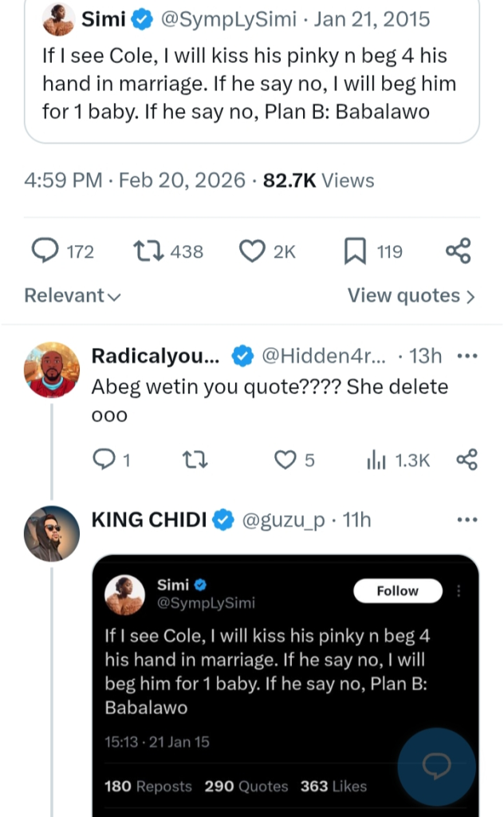Share the main post
This screenshot has width=504, height=817.
coord(459,251)
